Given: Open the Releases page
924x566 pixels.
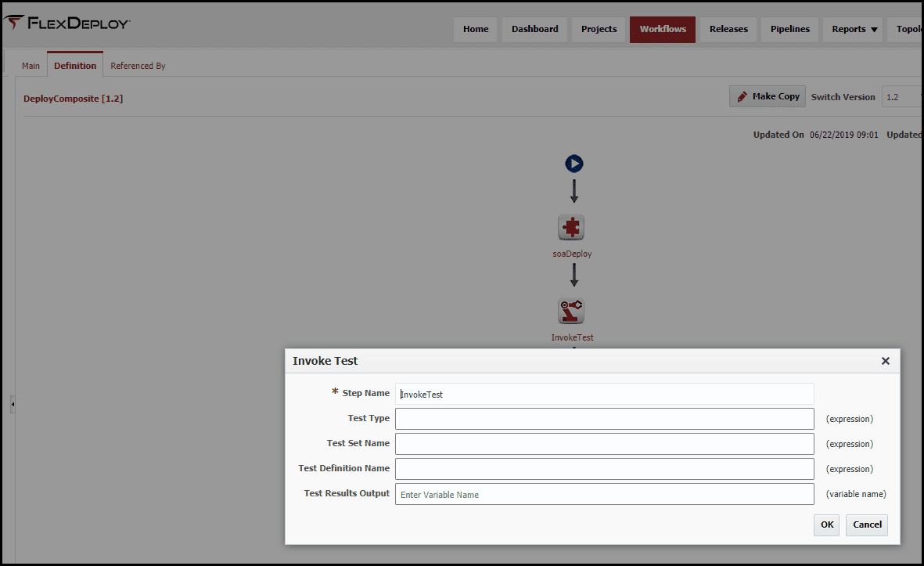Looking at the screenshot, I should point(728,30).
